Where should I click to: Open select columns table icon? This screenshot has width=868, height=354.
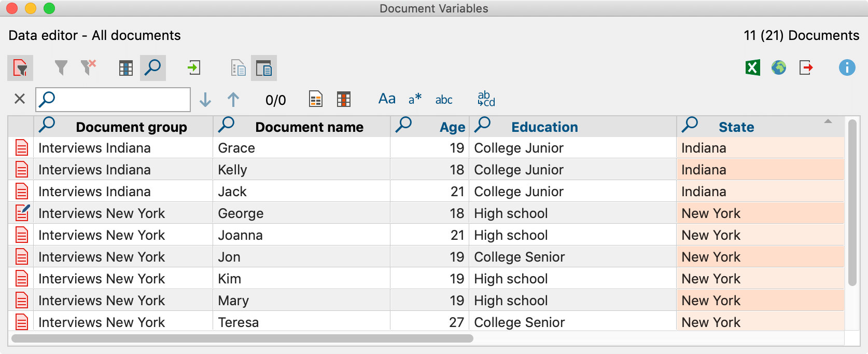pos(125,68)
